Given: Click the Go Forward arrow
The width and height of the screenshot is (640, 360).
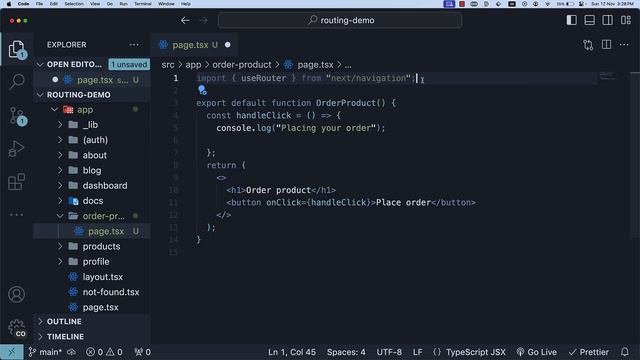Looking at the screenshot, I should (203, 20).
